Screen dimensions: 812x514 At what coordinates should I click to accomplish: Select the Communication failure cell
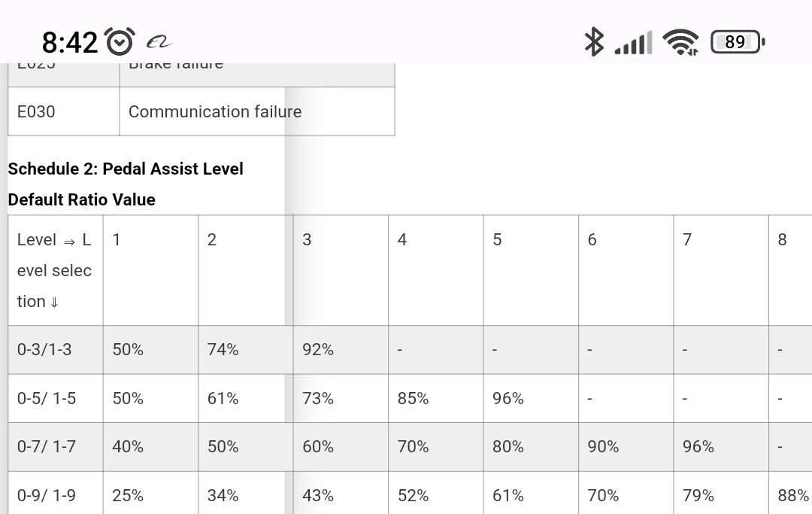tap(257, 111)
